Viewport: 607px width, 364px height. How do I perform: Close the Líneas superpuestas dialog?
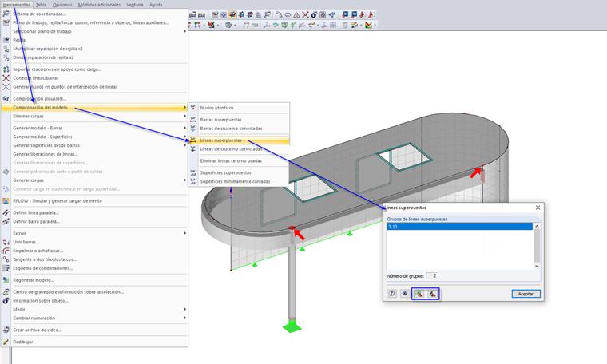(x=538, y=208)
